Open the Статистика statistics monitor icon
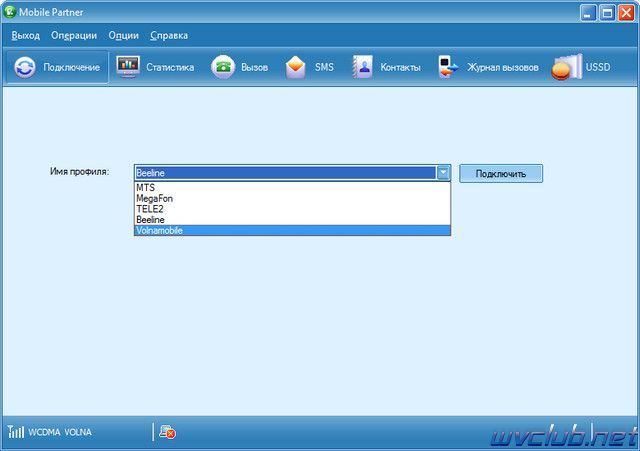This screenshot has width=640, height=451. 128,67
